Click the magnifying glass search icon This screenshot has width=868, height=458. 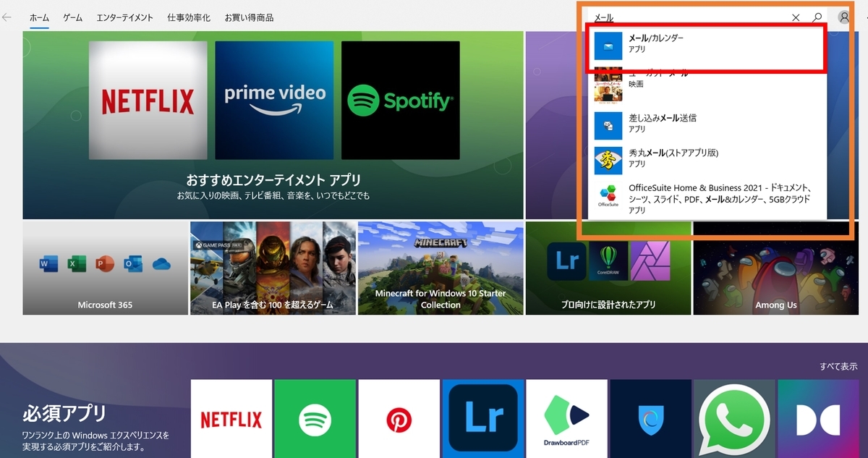(817, 17)
